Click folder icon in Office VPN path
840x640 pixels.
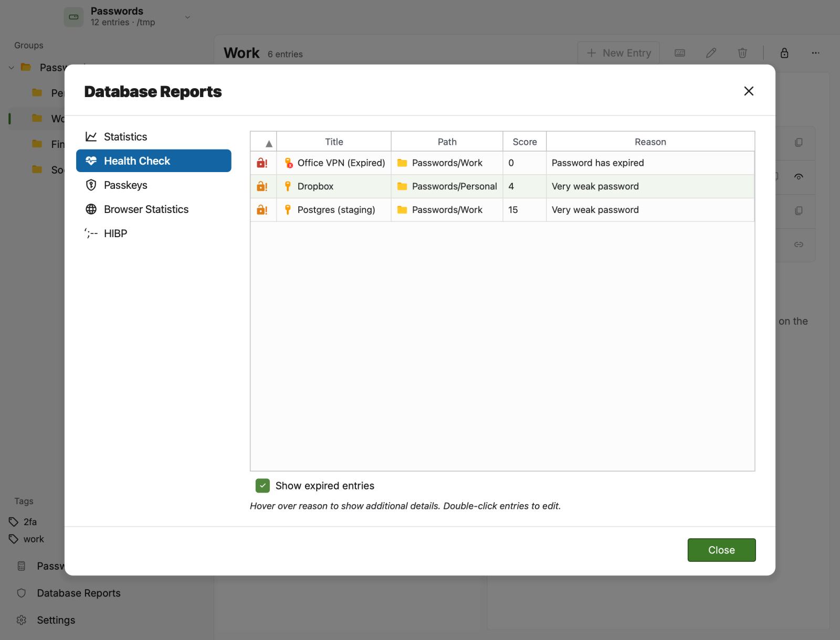402,163
